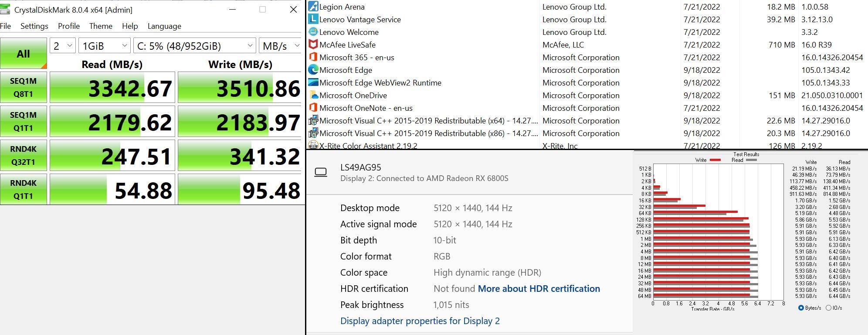Click the Lenovo Vantage Service icon
The height and width of the screenshot is (335, 868).
click(313, 19)
